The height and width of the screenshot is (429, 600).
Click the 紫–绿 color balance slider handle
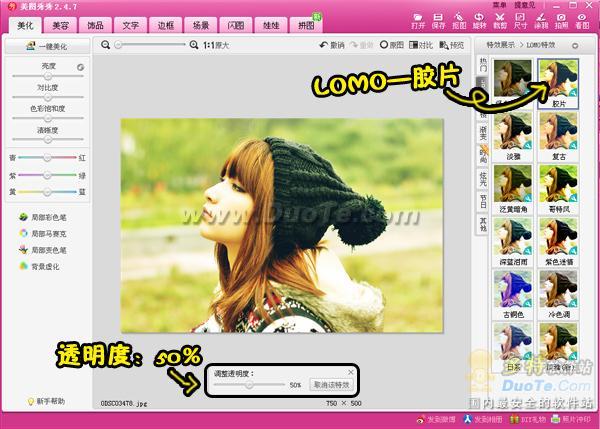point(47,175)
